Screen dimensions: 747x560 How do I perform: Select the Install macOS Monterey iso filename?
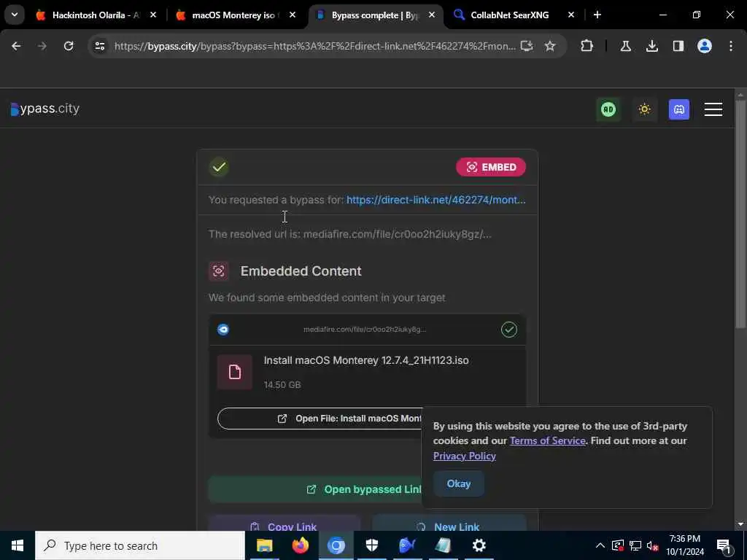[366, 360]
